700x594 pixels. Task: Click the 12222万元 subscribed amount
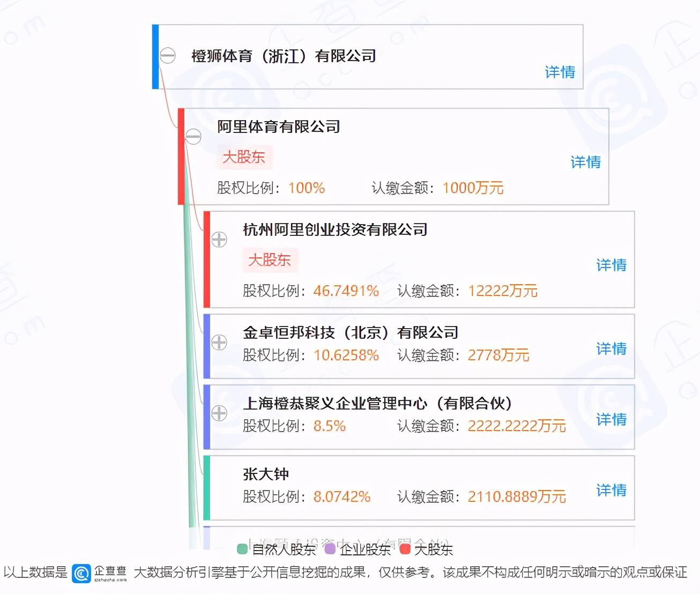pos(503,291)
